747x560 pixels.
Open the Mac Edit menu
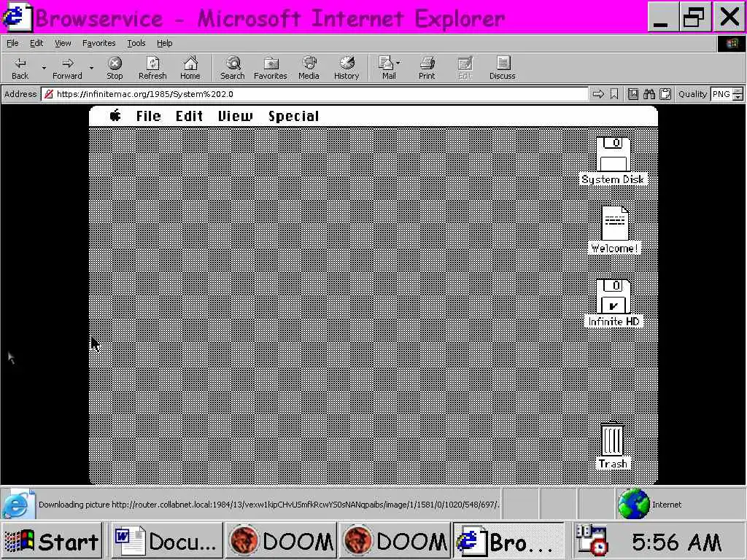click(x=189, y=116)
